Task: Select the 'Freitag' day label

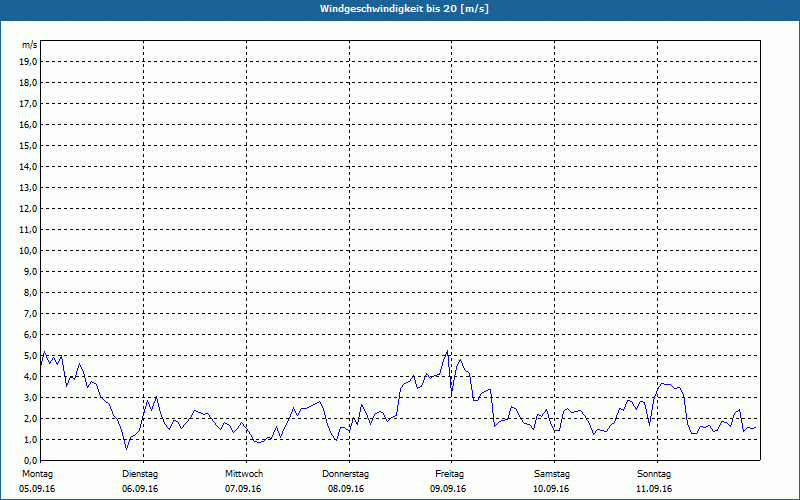Action: click(449, 474)
